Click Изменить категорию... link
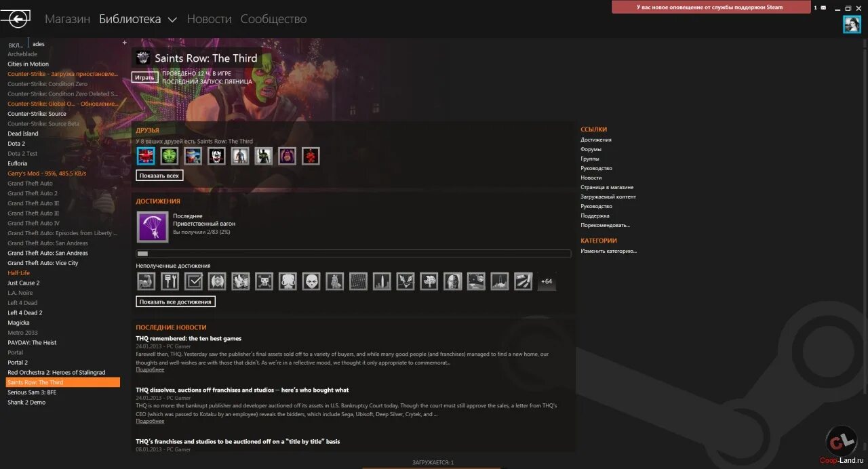 click(x=609, y=251)
